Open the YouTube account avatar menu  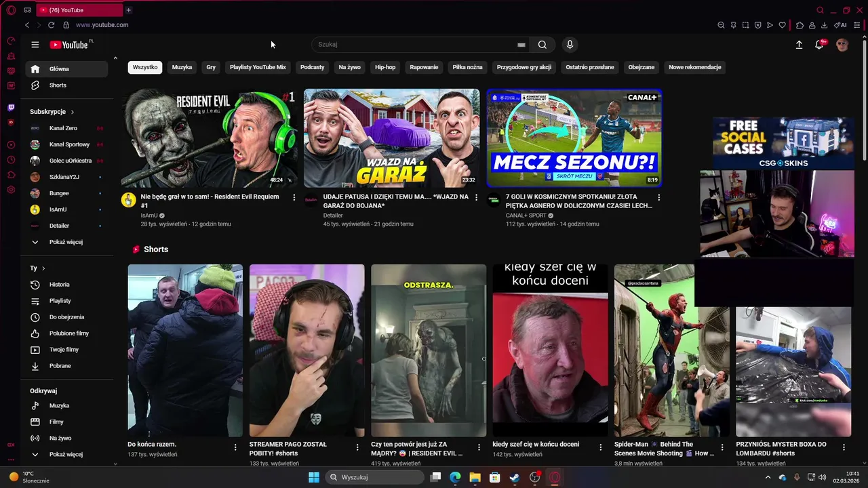[842, 45]
